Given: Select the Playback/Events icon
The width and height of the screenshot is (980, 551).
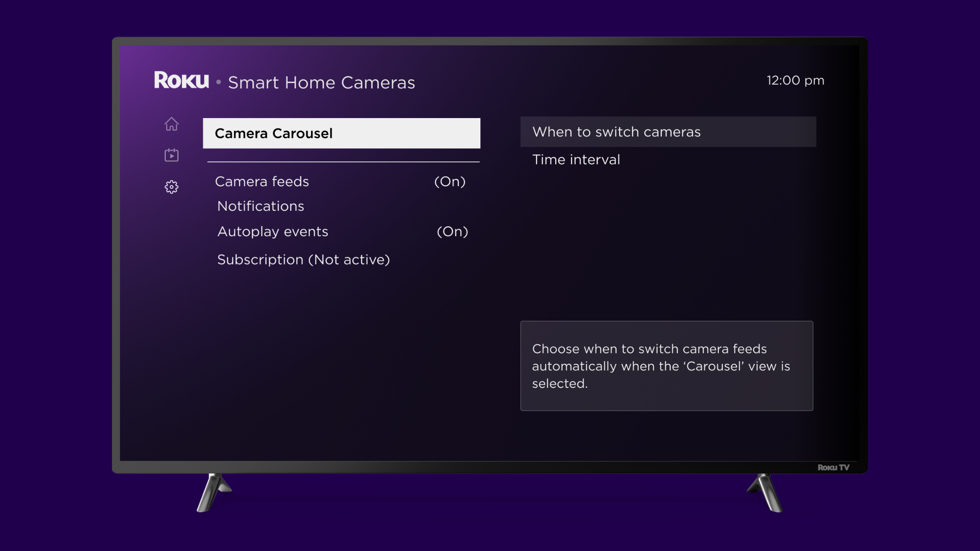Looking at the screenshot, I should [171, 154].
